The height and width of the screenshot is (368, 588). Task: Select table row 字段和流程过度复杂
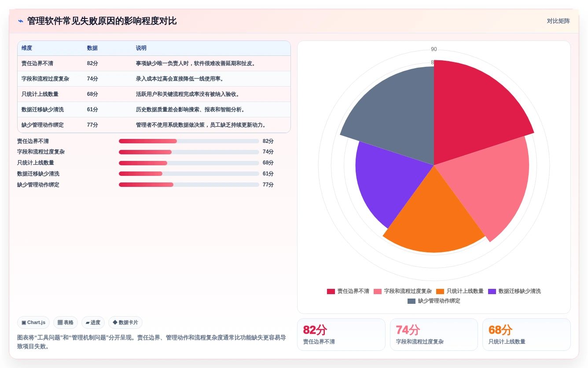point(154,79)
